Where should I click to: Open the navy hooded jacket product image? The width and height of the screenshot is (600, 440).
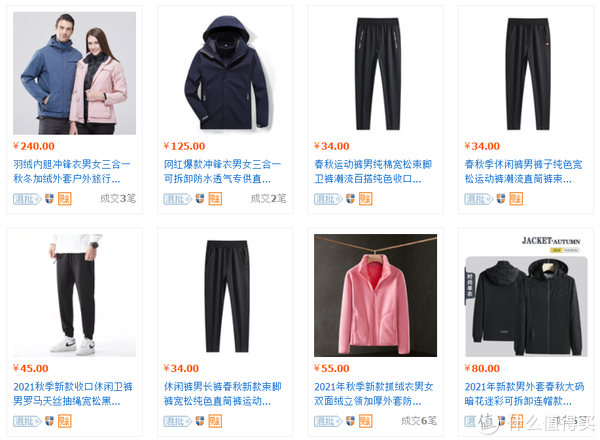225,73
